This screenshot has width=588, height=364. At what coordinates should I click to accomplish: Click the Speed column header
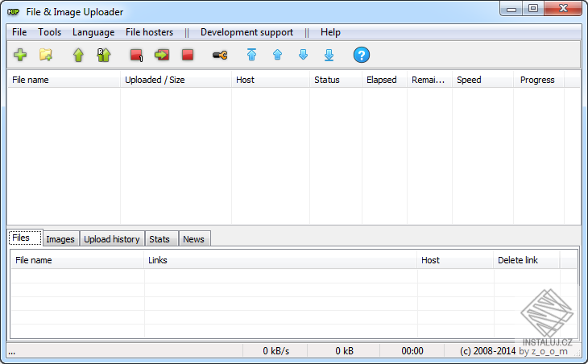pos(482,80)
